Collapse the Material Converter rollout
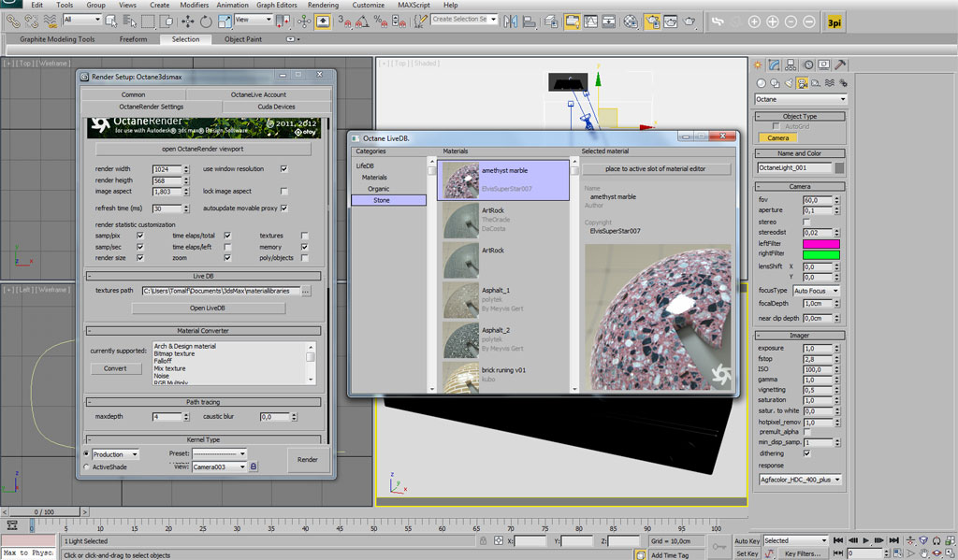This screenshot has width=958, height=560. 203,330
